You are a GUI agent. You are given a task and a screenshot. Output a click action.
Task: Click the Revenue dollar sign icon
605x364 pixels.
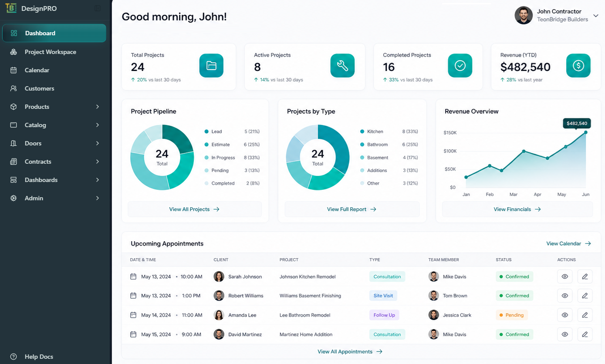tap(578, 66)
